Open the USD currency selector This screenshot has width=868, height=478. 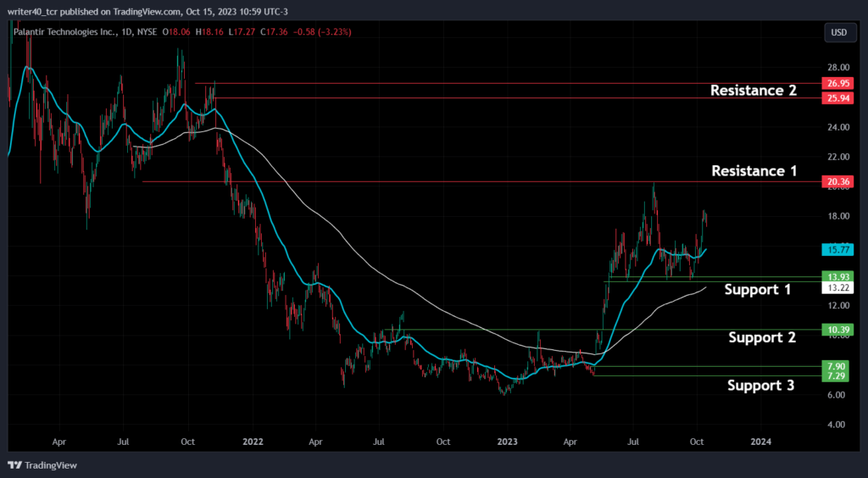pos(838,33)
